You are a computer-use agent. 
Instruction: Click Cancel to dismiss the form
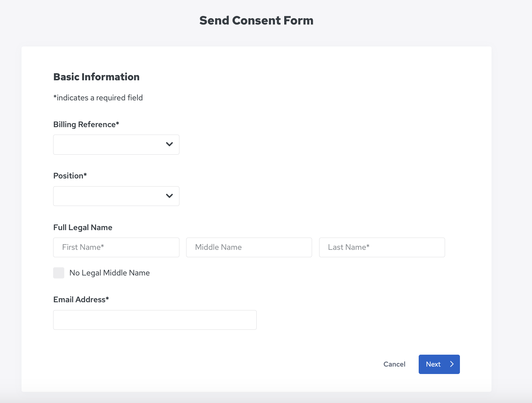(394, 364)
